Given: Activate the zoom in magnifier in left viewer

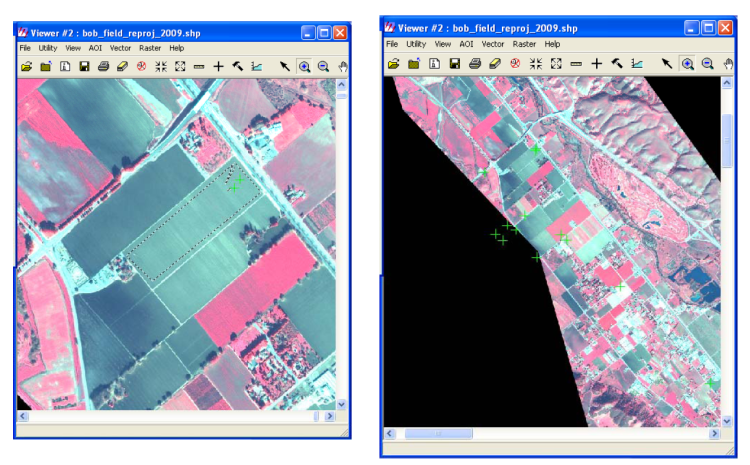Looking at the screenshot, I should click(x=304, y=66).
